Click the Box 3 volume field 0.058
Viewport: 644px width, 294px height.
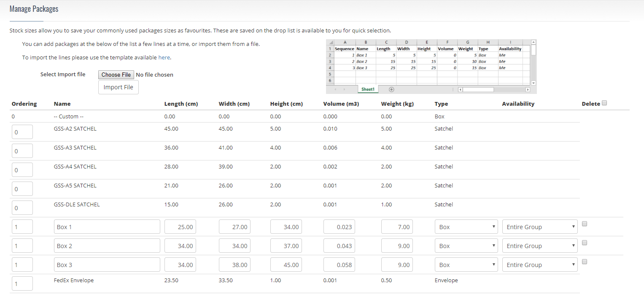click(x=339, y=265)
